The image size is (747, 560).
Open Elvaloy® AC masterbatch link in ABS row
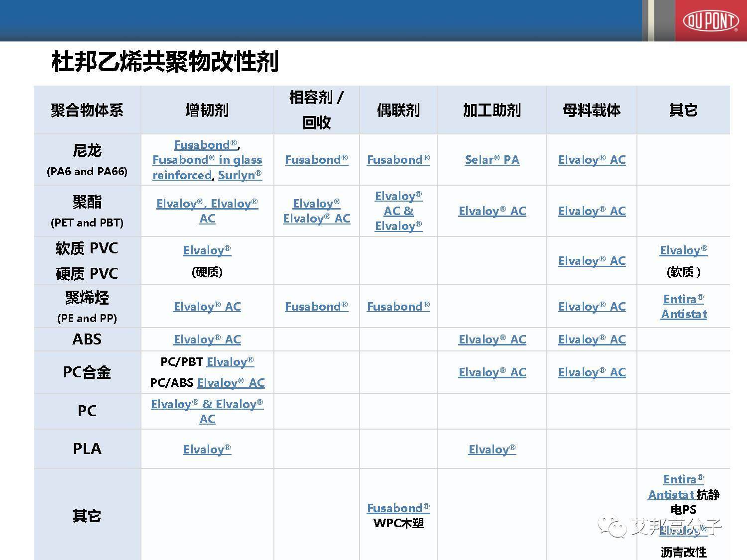(592, 339)
